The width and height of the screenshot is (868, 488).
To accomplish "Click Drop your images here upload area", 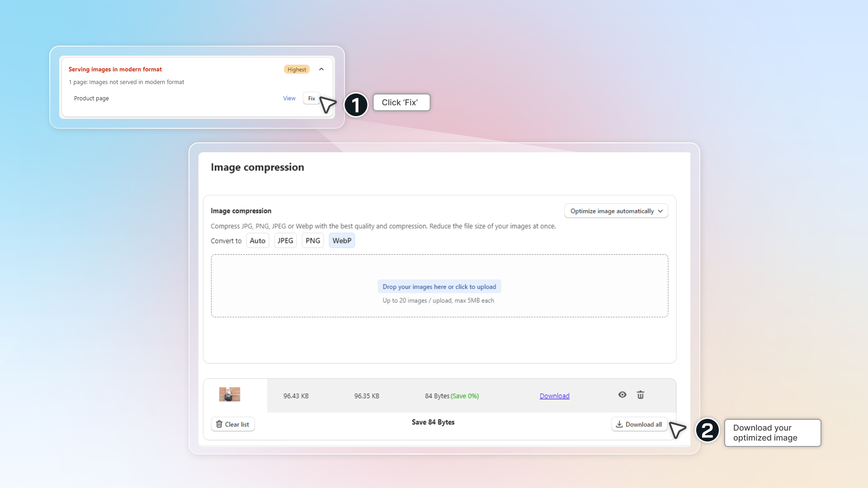I will pos(439,287).
